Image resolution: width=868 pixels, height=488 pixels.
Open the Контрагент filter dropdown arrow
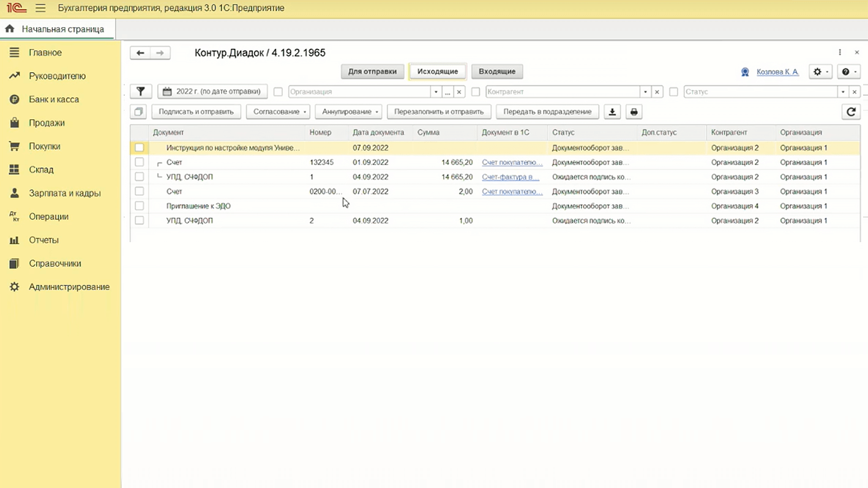(645, 92)
